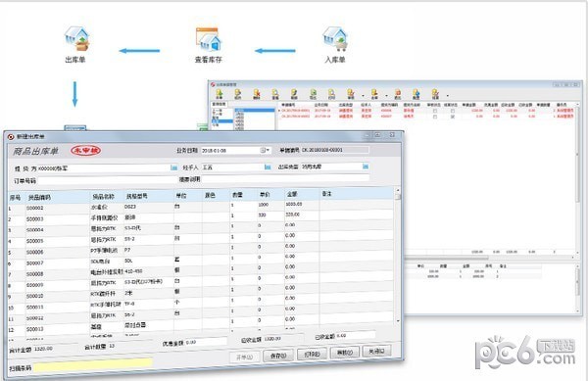The width and height of the screenshot is (588, 381).
Task: Click into the 订单号码 input field
Action: click(x=107, y=180)
